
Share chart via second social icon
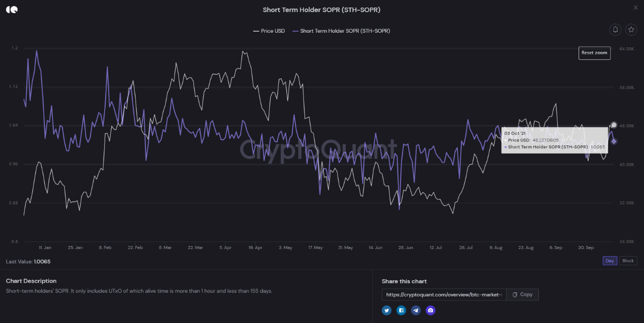[401, 310]
